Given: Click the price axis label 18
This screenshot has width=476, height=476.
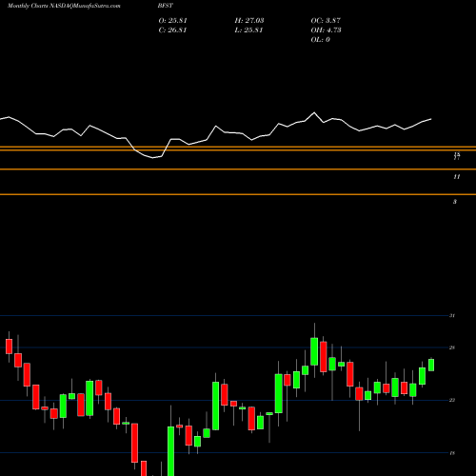Looking at the screenshot, I should tap(452, 453).
